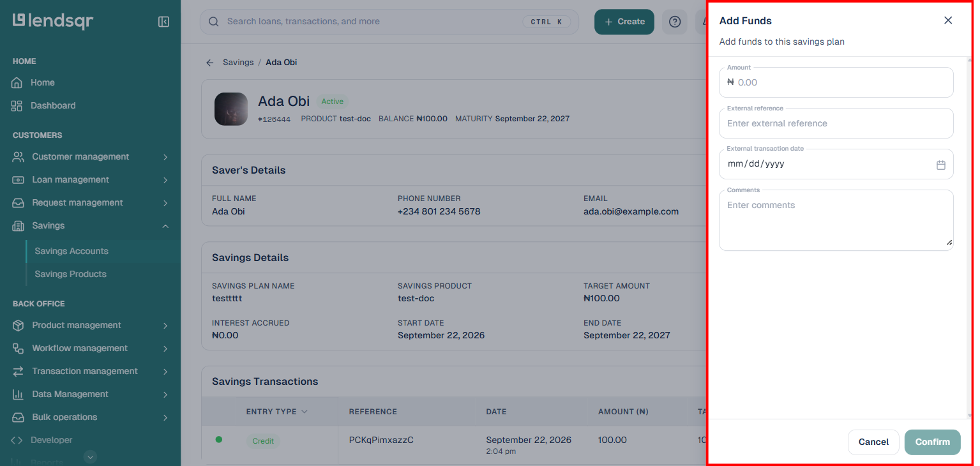Expand Product management chevron

click(165, 326)
